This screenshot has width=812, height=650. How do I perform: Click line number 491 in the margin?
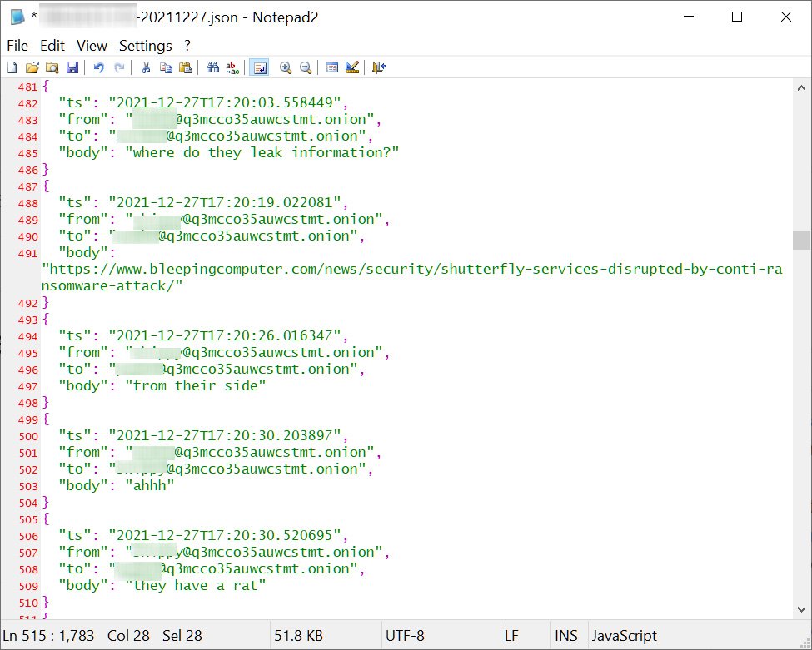click(28, 254)
